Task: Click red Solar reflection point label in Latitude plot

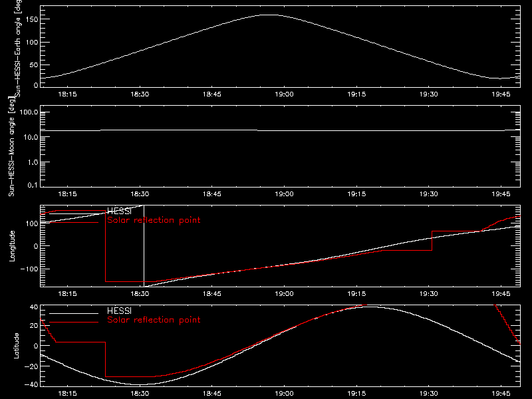Action: pos(154,320)
